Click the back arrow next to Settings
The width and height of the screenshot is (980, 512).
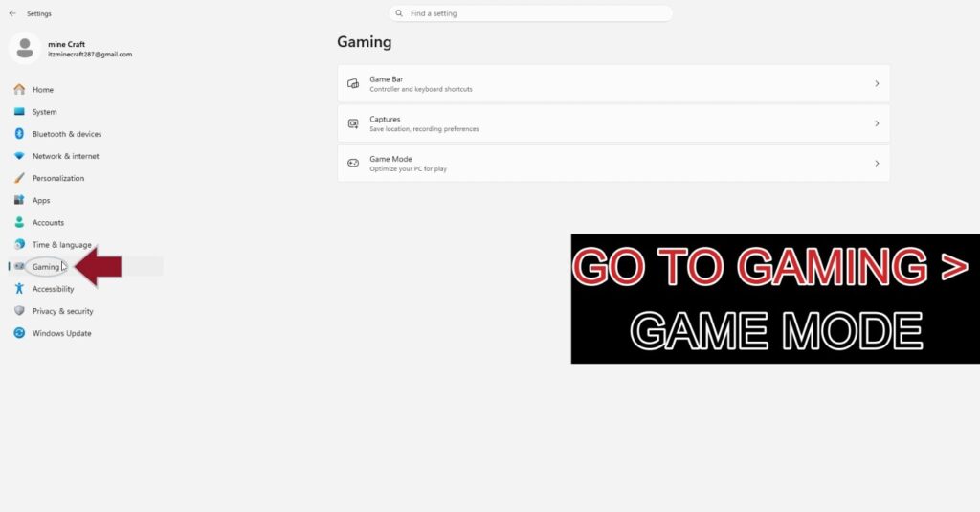[12, 13]
